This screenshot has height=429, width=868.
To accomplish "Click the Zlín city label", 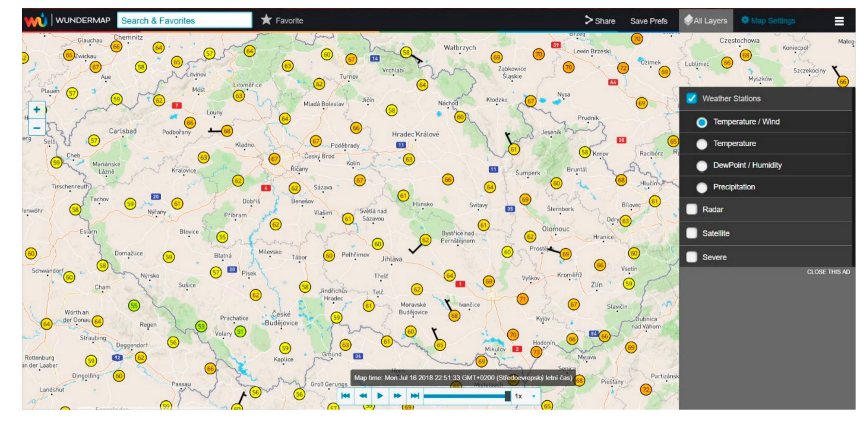I will click(x=596, y=285).
